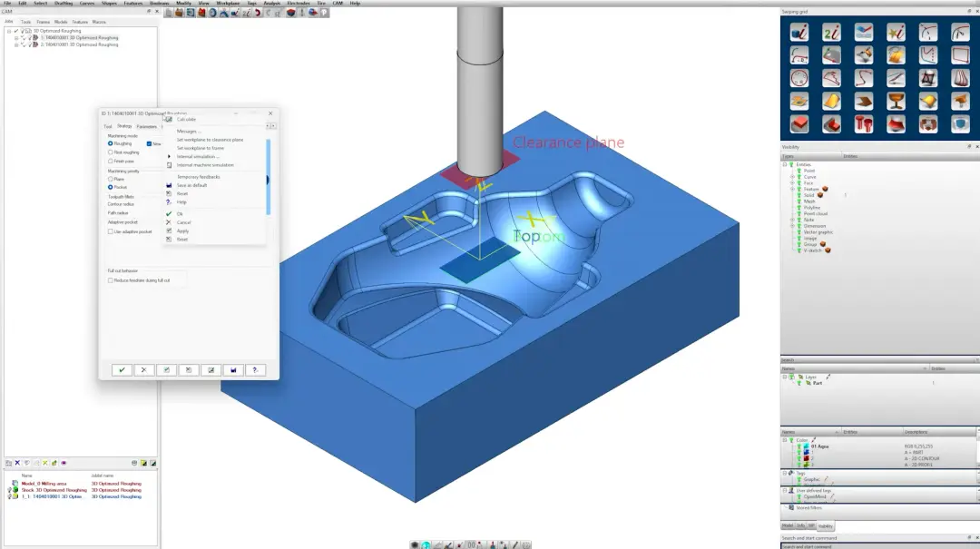
Task: Click the blue shield icon in grid
Action: tap(960, 123)
